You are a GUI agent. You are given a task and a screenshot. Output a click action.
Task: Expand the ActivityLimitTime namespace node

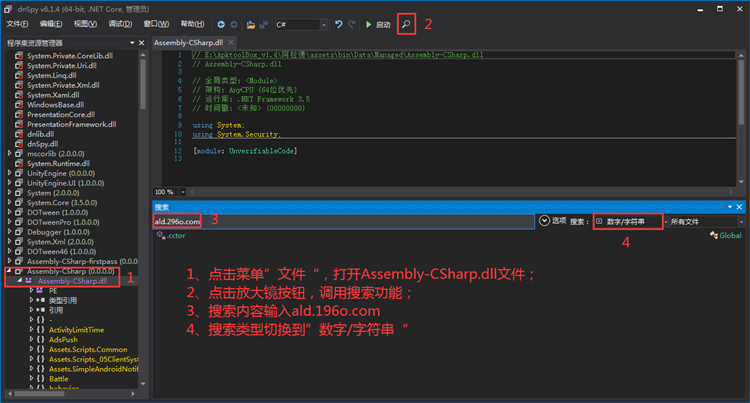coord(30,329)
